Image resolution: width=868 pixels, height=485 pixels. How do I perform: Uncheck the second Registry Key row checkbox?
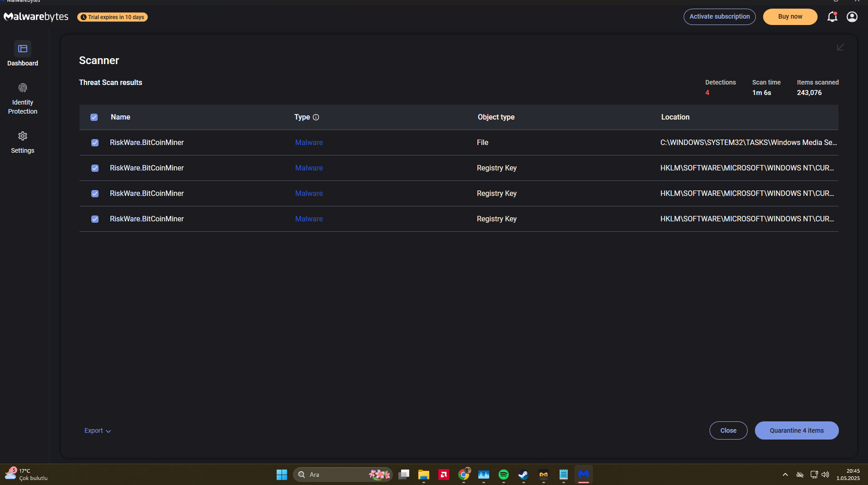tap(95, 194)
